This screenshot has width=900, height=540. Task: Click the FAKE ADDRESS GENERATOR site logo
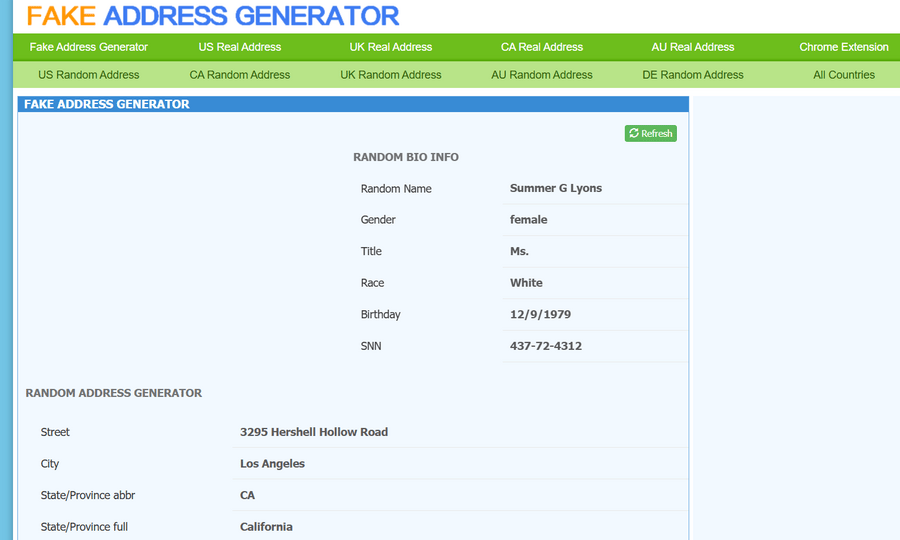click(x=213, y=16)
